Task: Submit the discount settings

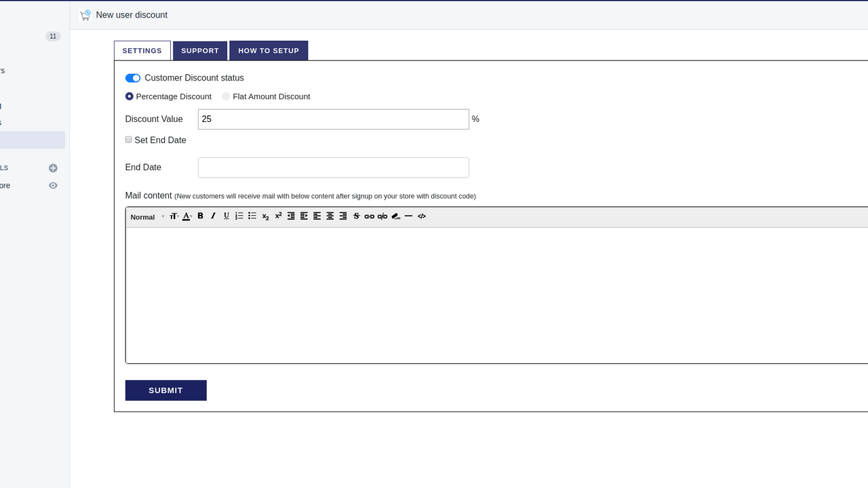Action: [166, 390]
